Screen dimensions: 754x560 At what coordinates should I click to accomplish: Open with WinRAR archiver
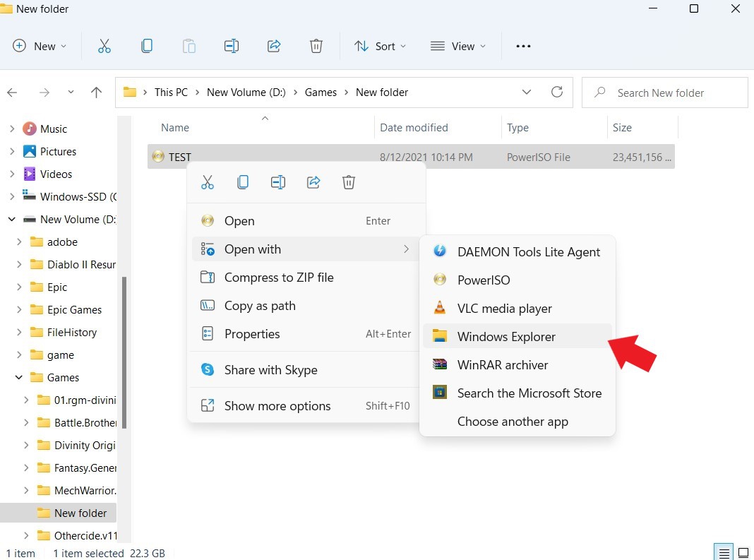pyautogui.click(x=517, y=364)
